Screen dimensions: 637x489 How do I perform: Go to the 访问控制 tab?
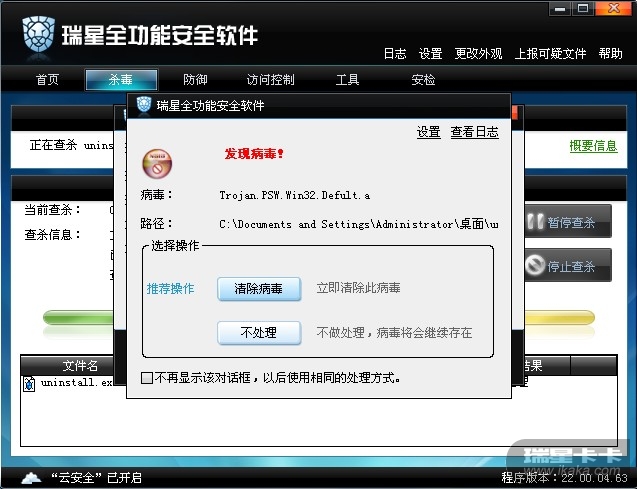pyautogui.click(x=271, y=80)
